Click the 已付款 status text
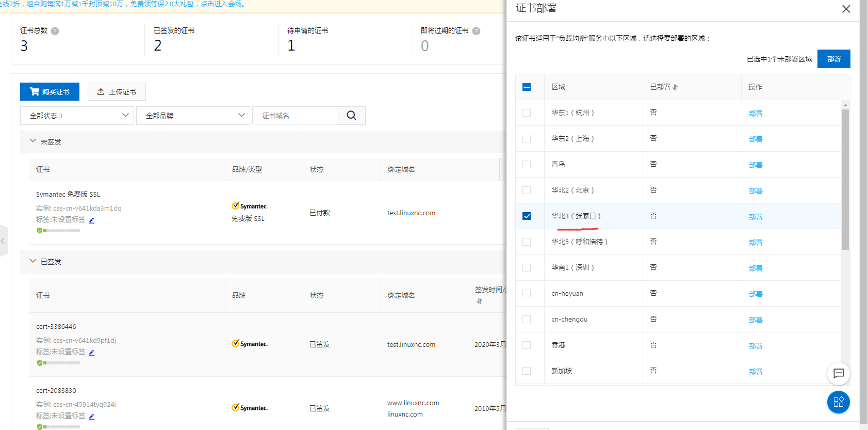The width and height of the screenshot is (868, 430). [320, 213]
